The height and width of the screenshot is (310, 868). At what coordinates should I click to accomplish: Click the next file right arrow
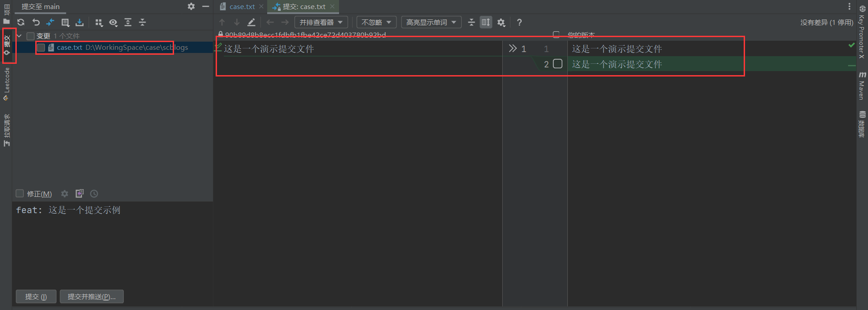coord(285,22)
